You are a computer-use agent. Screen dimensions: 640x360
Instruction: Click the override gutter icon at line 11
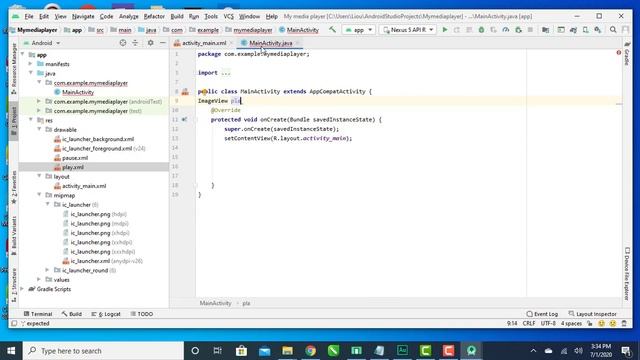[184, 120]
